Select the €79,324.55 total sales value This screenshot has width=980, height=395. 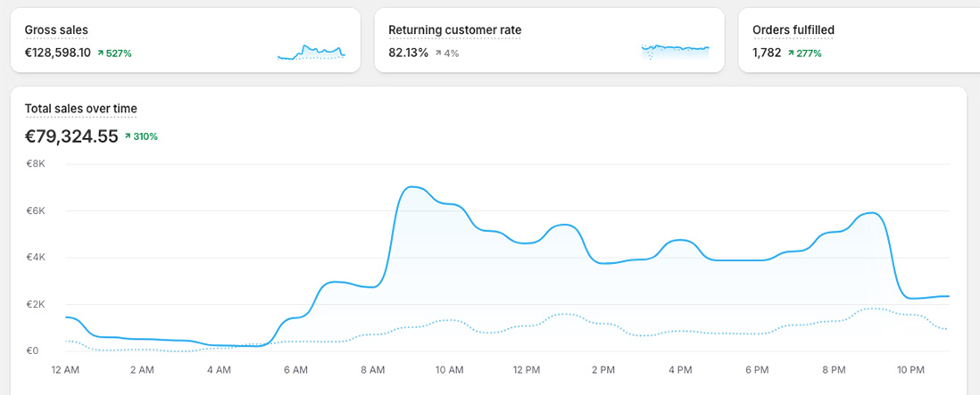pyautogui.click(x=71, y=136)
